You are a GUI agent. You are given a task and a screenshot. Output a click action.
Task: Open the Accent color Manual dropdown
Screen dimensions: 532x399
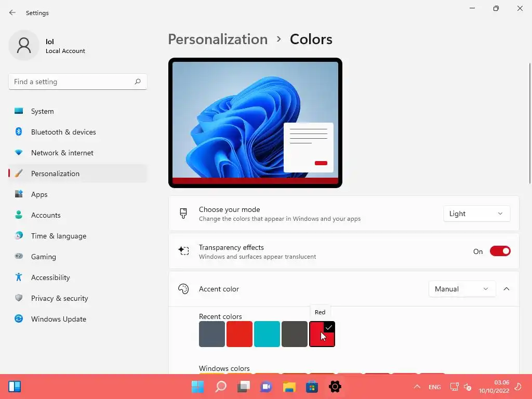[462, 289]
